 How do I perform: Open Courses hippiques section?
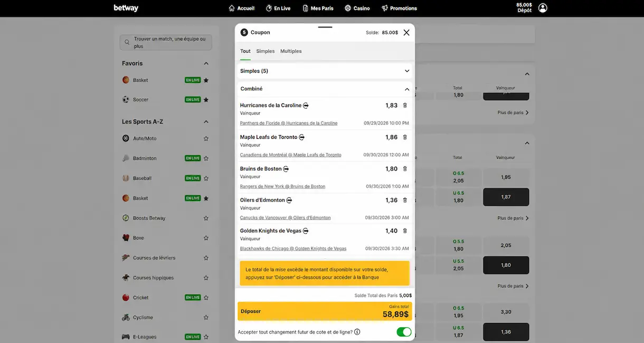pyautogui.click(x=153, y=278)
